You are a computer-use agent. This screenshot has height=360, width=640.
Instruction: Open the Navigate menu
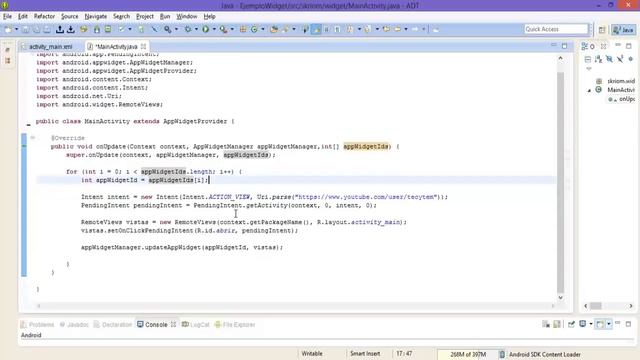(x=96, y=16)
